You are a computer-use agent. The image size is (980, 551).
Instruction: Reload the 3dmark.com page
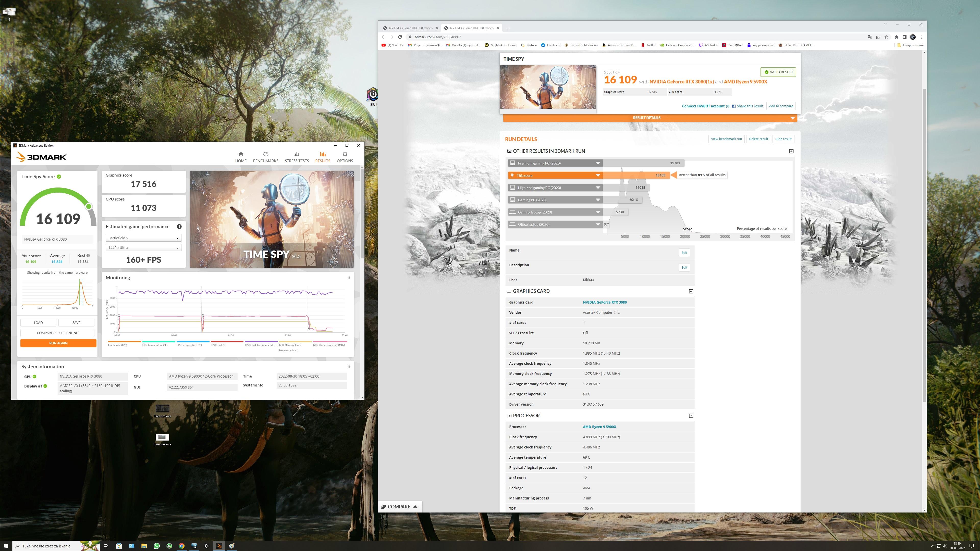400,37
